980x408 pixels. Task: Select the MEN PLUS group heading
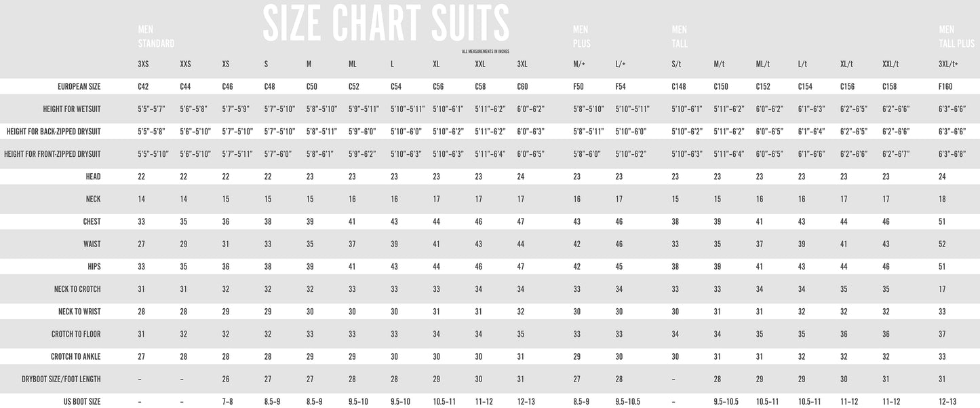point(581,37)
